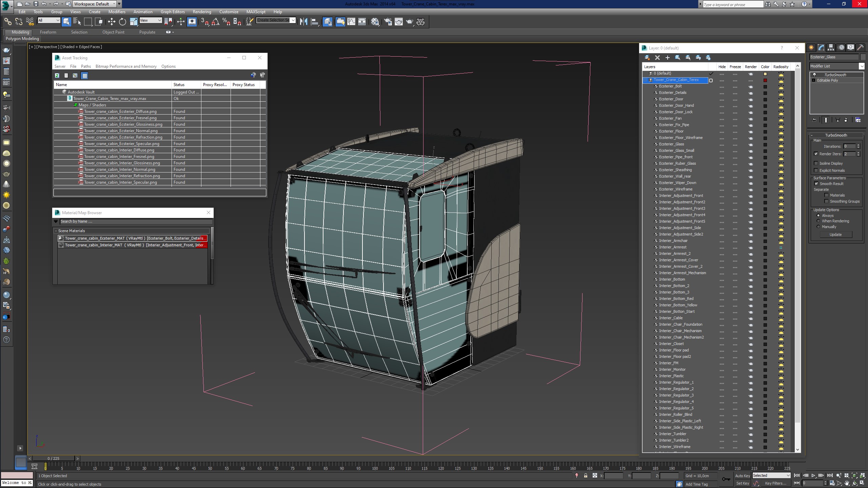Image resolution: width=868 pixels, height=488 pixels.
Task: Open the Hierarchy command panel tab
Action: tap(831, 47)
